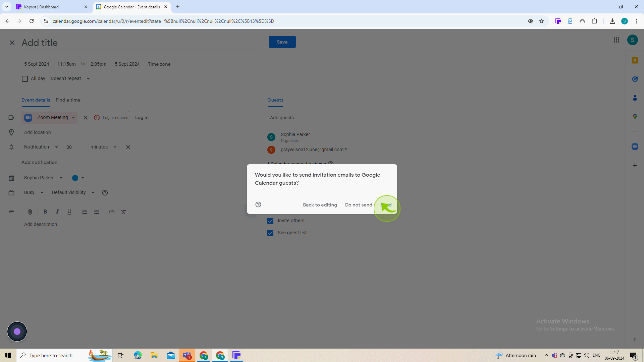This screenshot has height=362, width=644.
Task: Toggle bold formatting in description
Action: [45, 212]
